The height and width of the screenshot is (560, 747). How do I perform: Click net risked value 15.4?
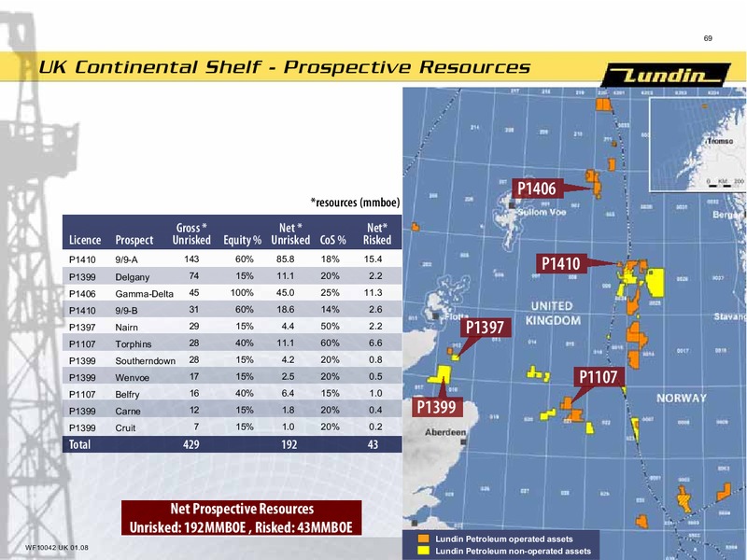pyautogui.click(x=373, y=259)
